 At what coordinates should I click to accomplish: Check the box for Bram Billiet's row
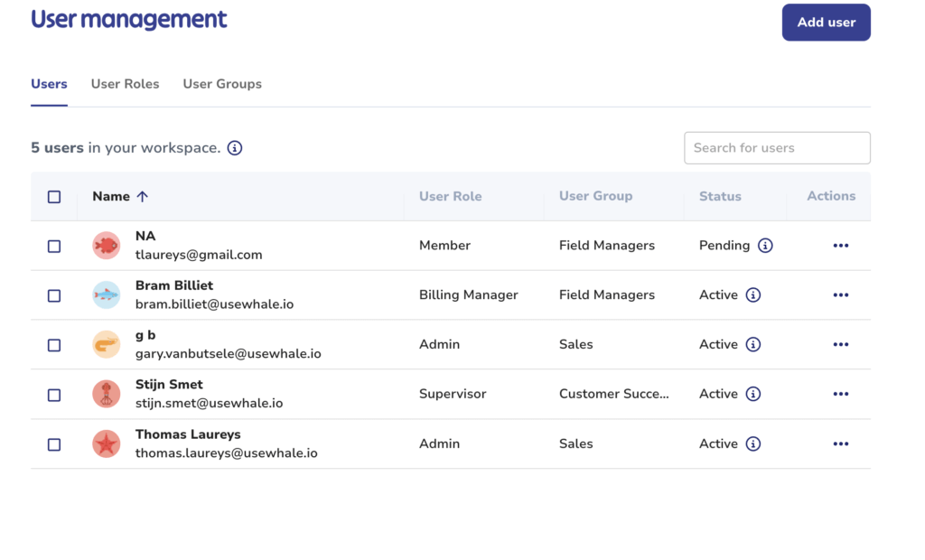pos(54,295)
